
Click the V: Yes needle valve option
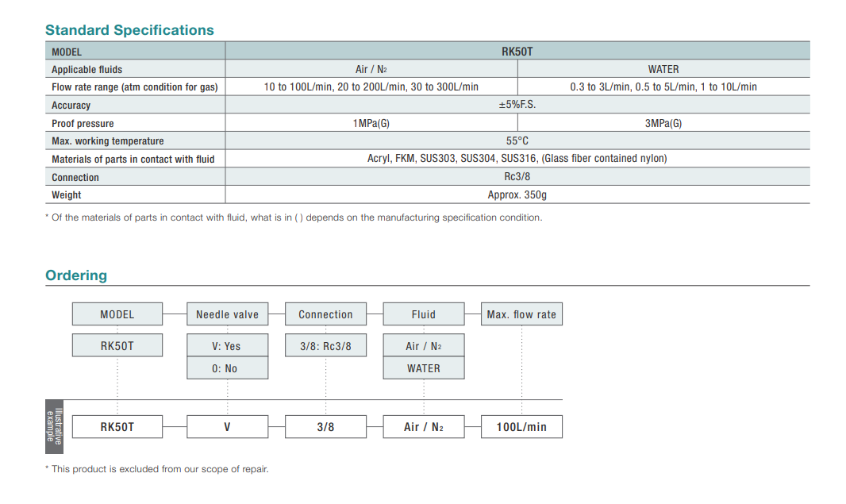click(x=228, y=345)
